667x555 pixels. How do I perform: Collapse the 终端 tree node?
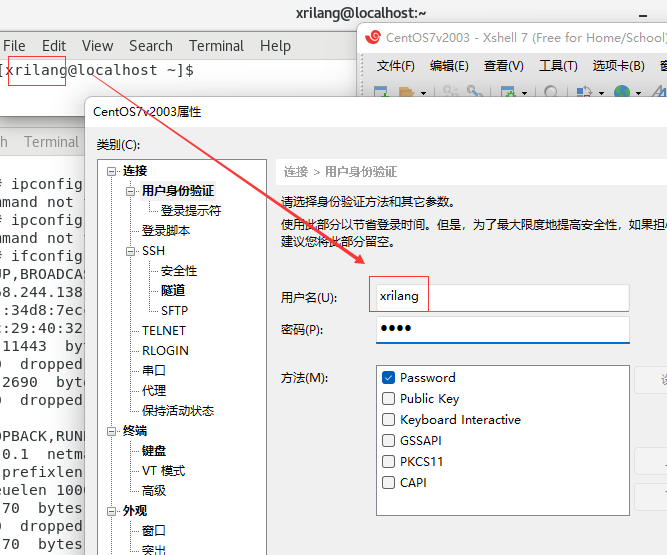coord(111,431)
